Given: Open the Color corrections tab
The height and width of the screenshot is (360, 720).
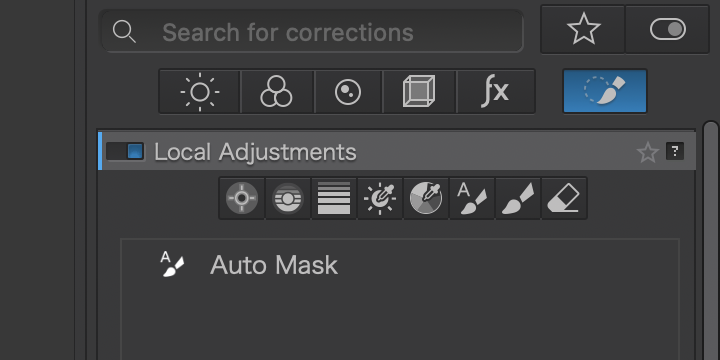Looking at the screenshot, I should [x=277, y=91].
